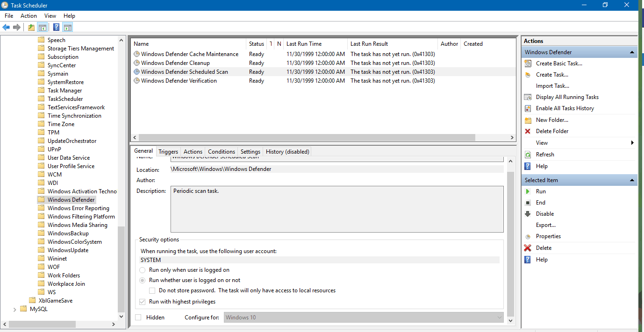Image resolution: width=644 pixels, height=332 pixels.
Task: Click Import Task... action
Action: click(x=552, y=86)
